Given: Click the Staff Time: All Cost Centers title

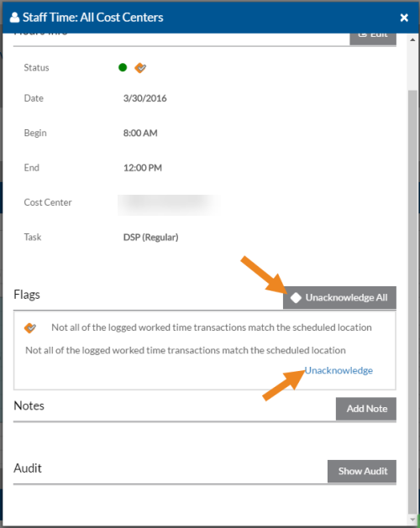Looking at the screenshot, I should coord(93,18).
